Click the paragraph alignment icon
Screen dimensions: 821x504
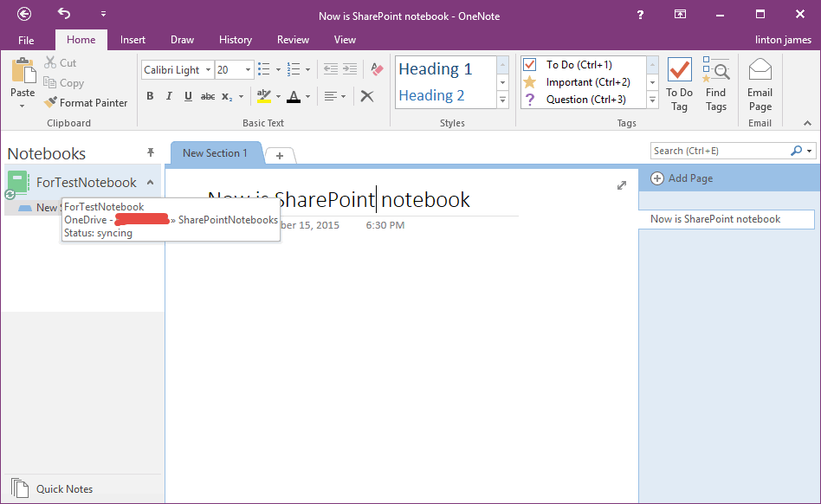coord(330,96)
